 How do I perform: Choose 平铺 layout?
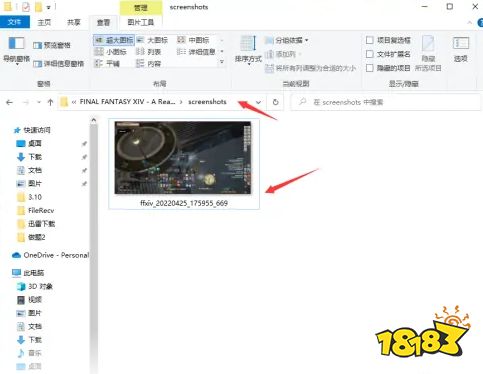pyautogui.click(x=107, y=63)
